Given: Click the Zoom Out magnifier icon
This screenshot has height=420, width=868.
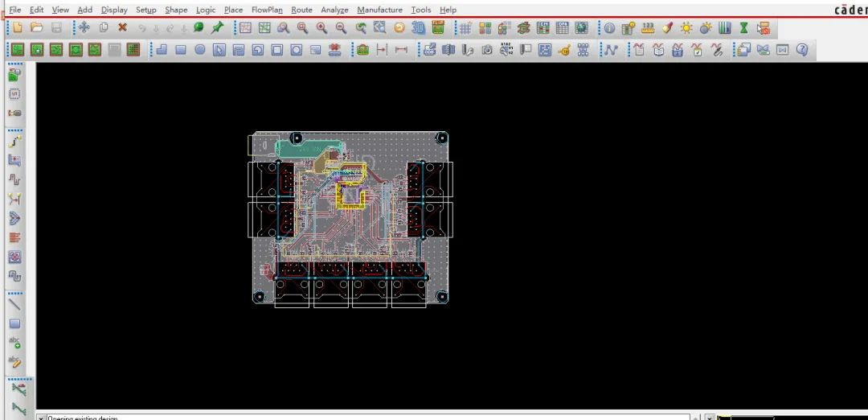Looking at the screenshot, I should 341,27.
